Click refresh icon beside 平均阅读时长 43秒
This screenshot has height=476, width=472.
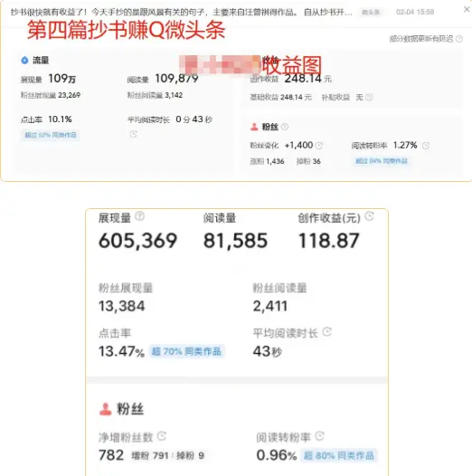pos(326,332)
